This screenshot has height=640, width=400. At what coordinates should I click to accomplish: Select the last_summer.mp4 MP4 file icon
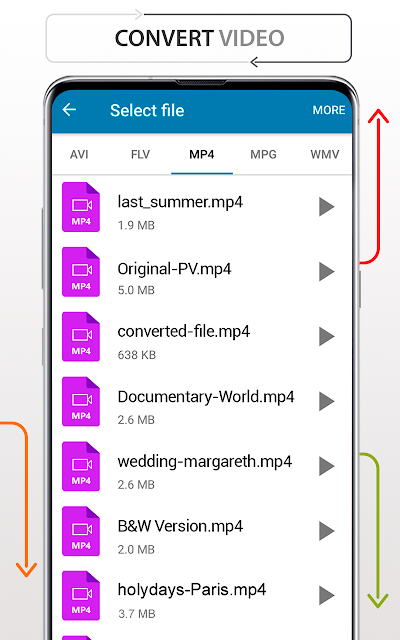[x=81, y=207]
